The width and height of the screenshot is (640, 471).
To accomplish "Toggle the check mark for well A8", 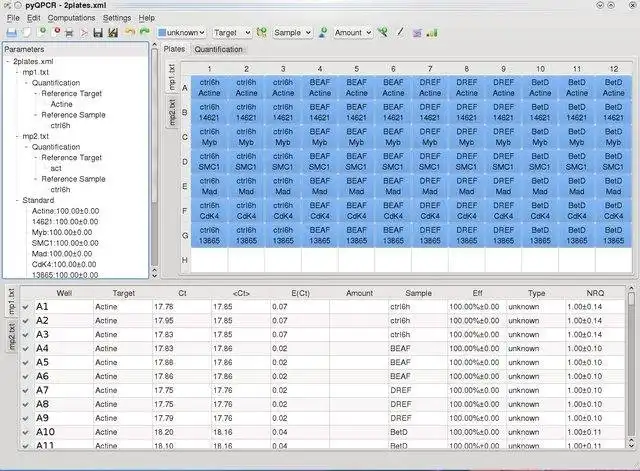I will [26, 405].
